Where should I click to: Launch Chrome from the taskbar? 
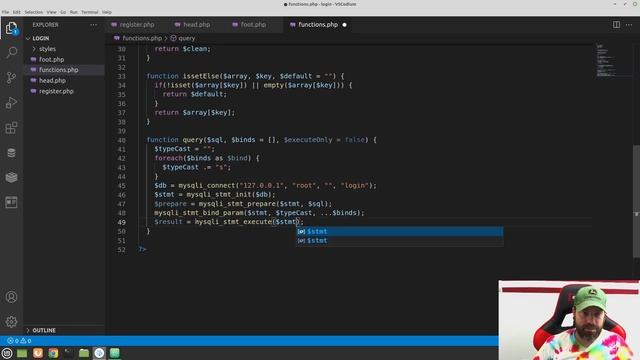[53, 353]
